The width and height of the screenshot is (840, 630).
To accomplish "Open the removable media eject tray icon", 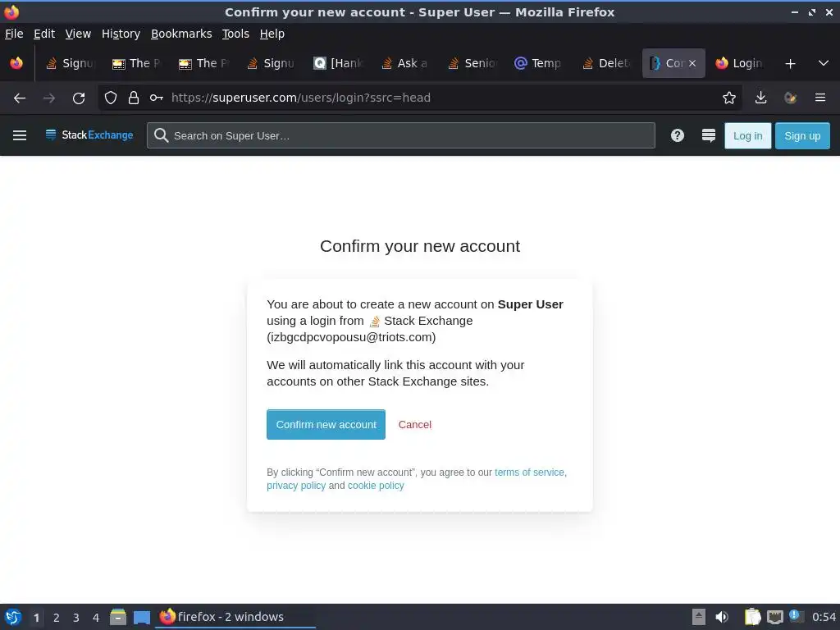I will tap(699, 617).
